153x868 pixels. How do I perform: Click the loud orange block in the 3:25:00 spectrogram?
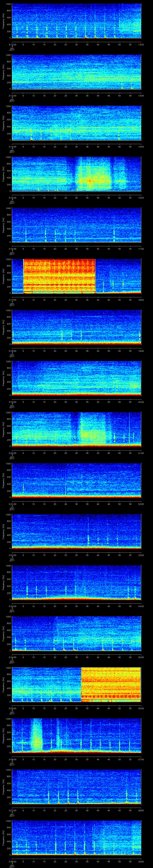(x=111, y=684)
